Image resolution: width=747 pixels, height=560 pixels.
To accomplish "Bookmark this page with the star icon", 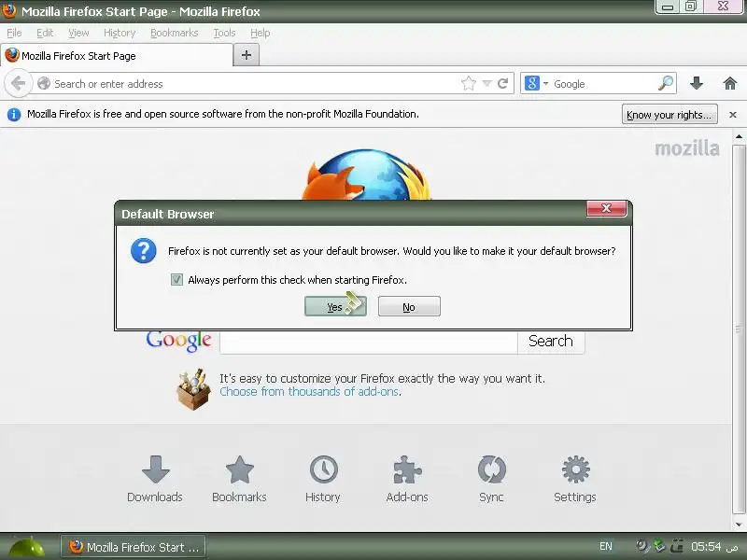I will point(469,84).
